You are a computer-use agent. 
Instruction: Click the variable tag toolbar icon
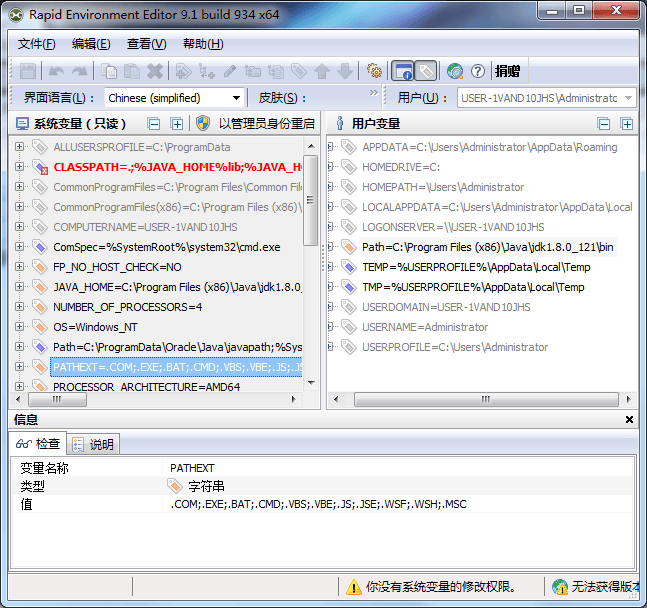pos(299,71)
